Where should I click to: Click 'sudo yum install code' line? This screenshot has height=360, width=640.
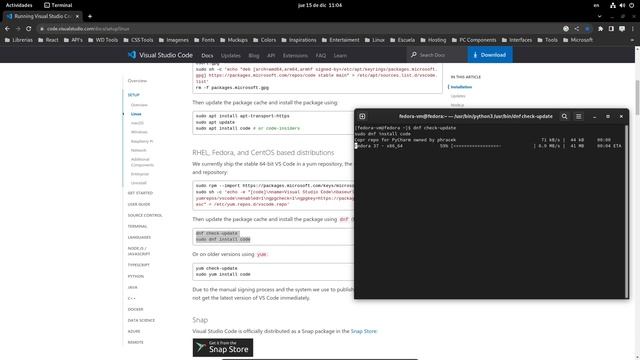coord(223,274)
